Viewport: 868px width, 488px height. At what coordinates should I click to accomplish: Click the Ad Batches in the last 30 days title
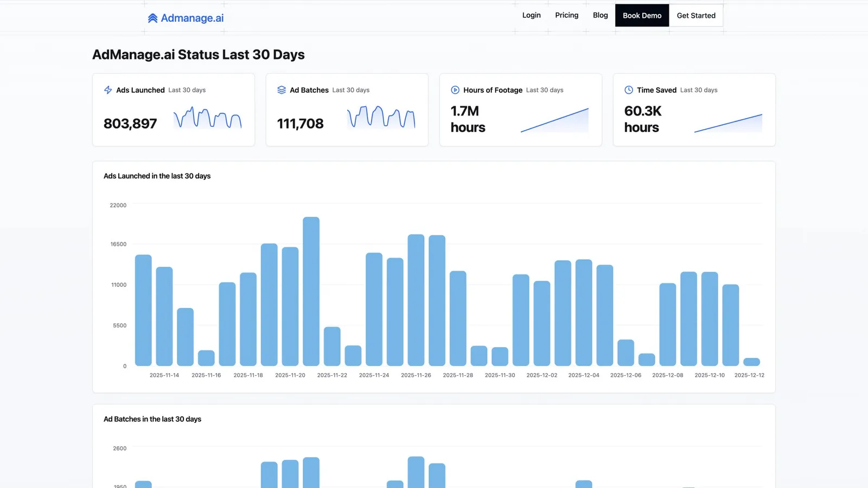click(x=152, y=419)
